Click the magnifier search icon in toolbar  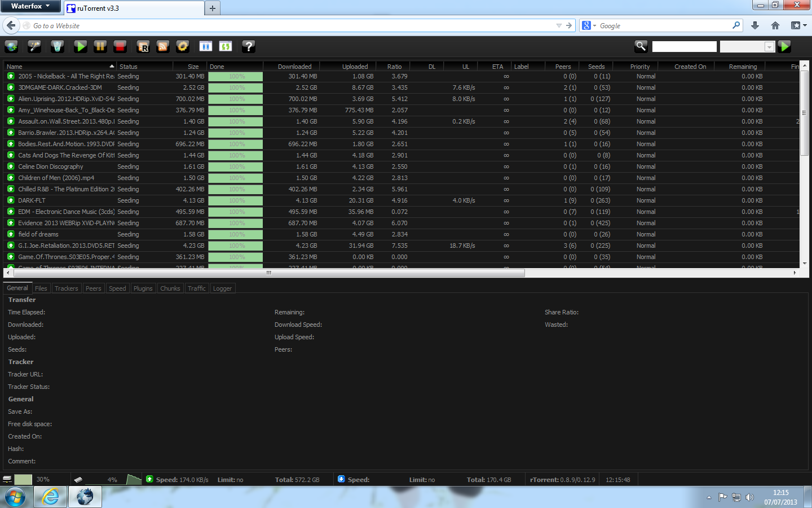pos(641,46)
